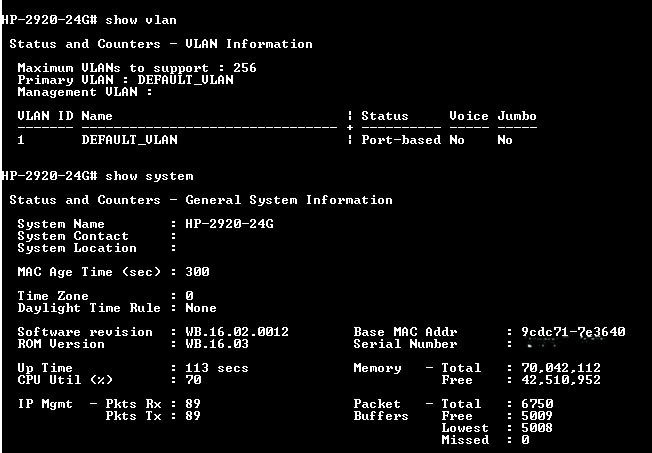652x453 pixels.
Task: Click ROM Version value WB.16.03
Action: coord(217,344)
